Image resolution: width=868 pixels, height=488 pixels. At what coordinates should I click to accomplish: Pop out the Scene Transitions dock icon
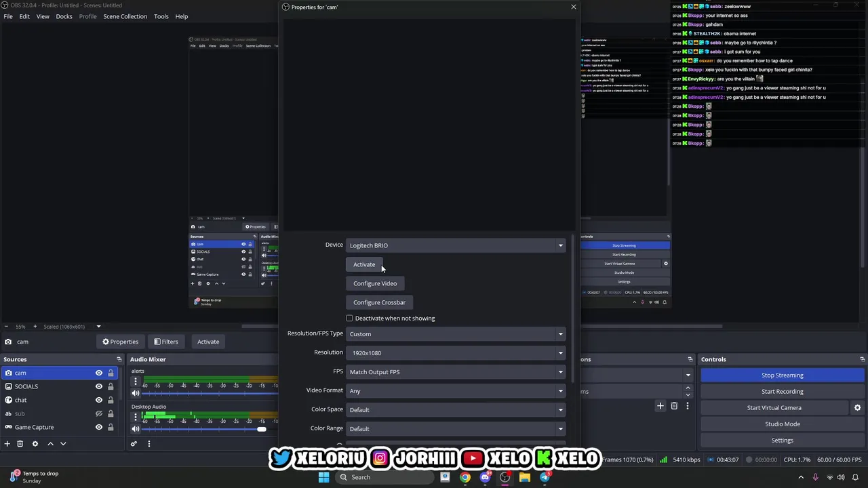pos(690,359)
